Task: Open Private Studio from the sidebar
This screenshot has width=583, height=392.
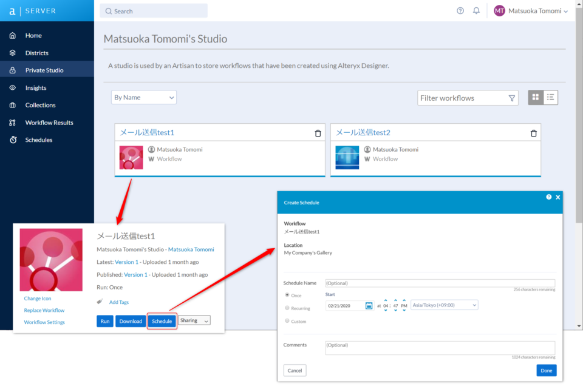Action: pyautogui.click(x=44, y=70)
